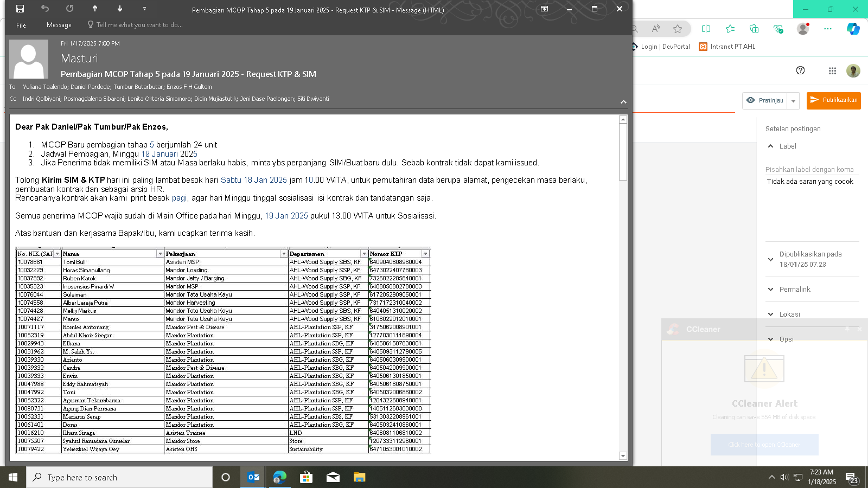The width and height of the screenshot is (868, 488).
Task: Click Cc recipient Siti Dwiyanti
Action: [x=313, y=99]
